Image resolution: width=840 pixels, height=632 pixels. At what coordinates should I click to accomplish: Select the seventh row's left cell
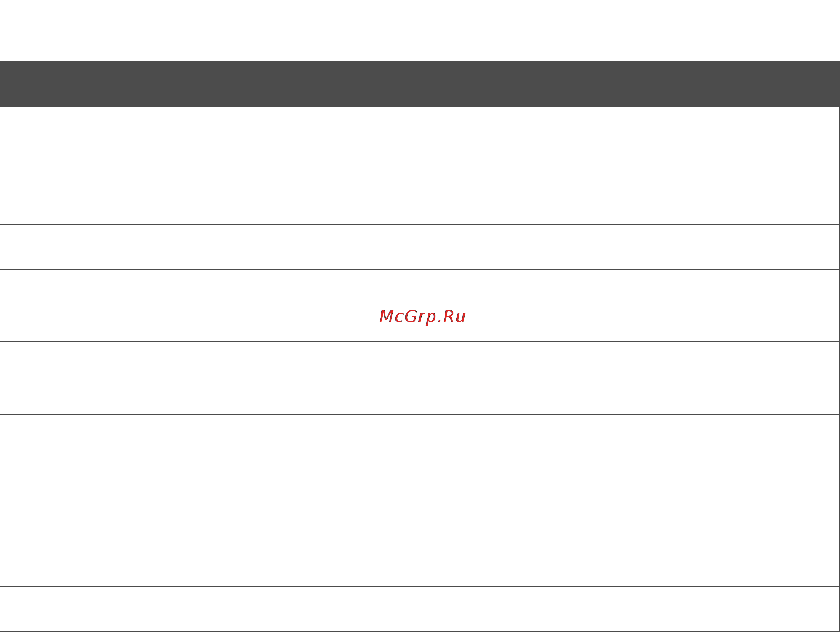pyautogui.click(x=123, y=551)
